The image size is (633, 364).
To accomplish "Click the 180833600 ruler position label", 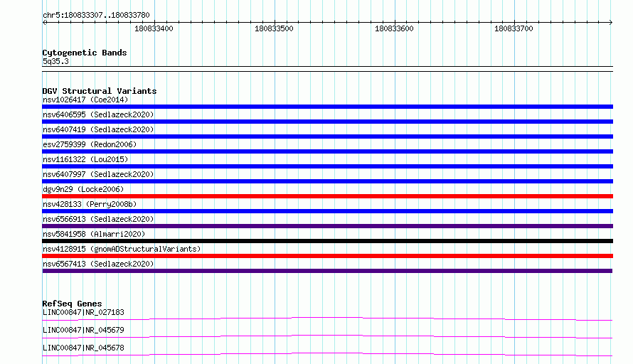I will [x=394, y=28].
